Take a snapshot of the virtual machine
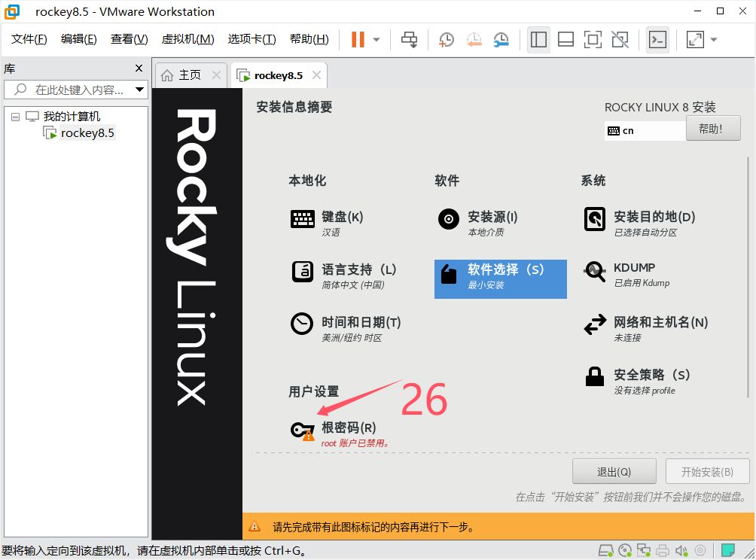This screenshot has height=560, width=756. coord(447,40)
